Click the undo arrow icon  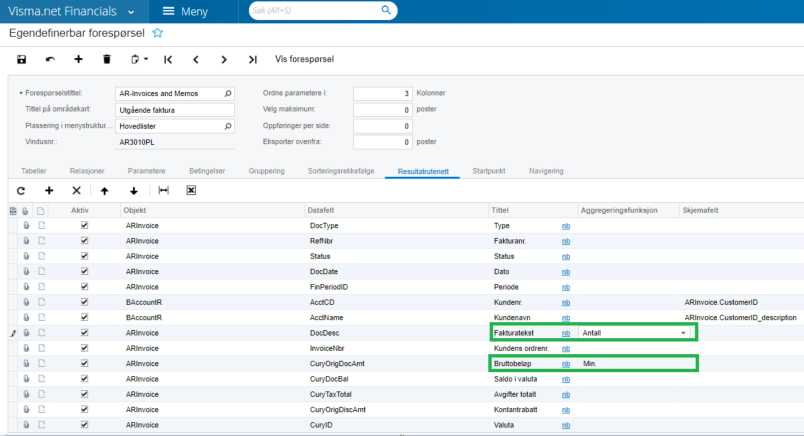50,60
